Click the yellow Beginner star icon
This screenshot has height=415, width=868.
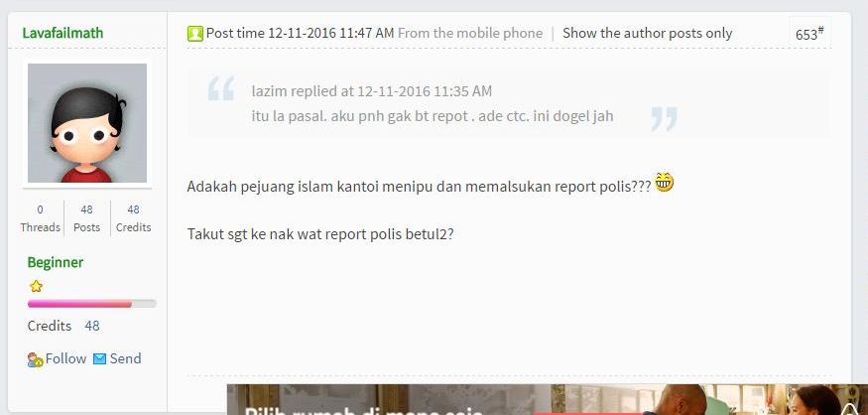(x=36, y=287)
